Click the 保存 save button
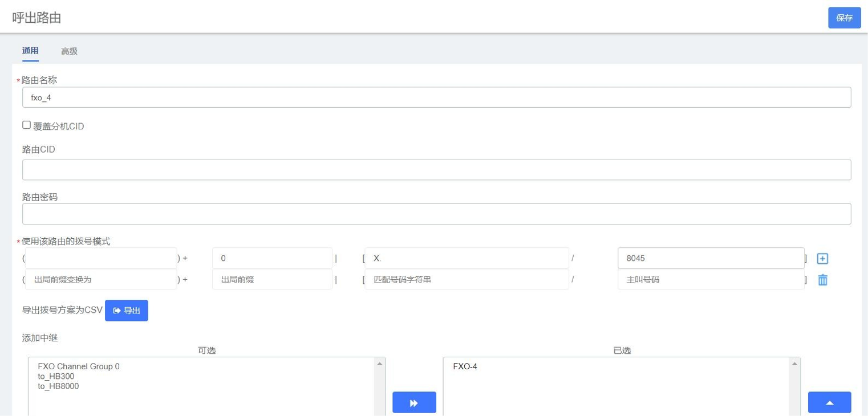The image size is (868, 416). [x=844, y=18]
